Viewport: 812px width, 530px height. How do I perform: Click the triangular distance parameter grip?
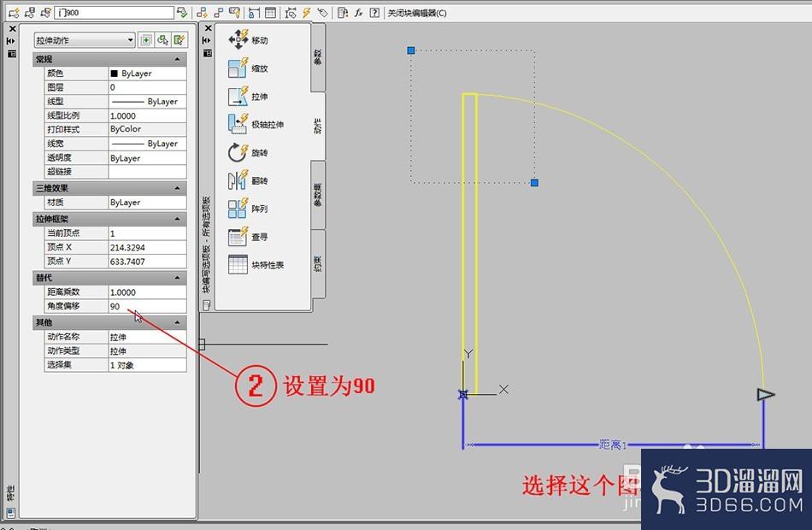click(x=765, y=395)
